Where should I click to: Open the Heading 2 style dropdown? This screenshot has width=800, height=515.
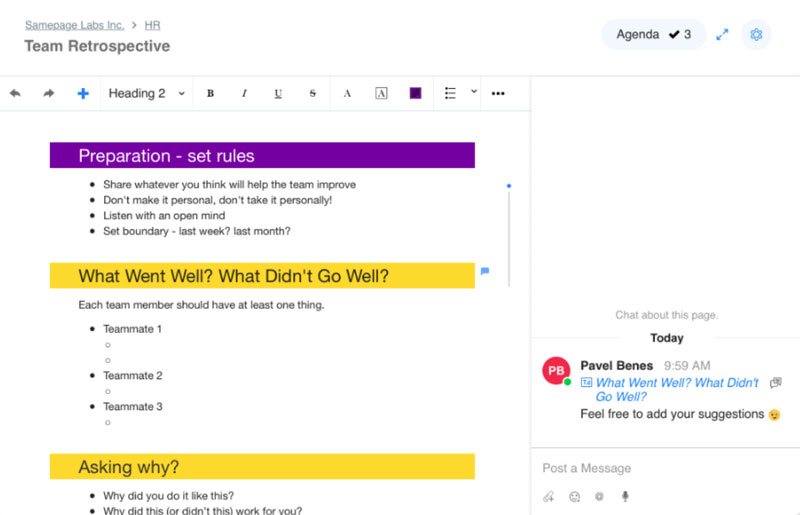point(146,93)
